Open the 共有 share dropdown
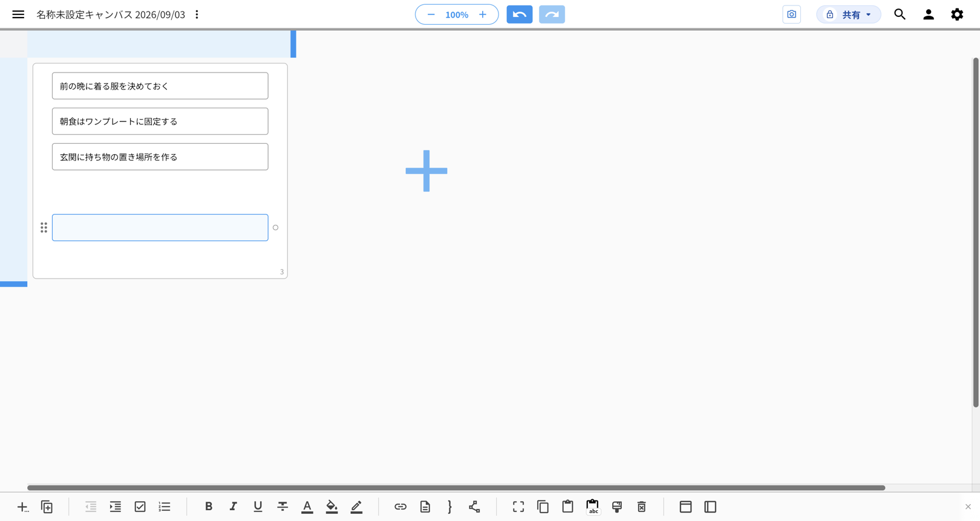The image size is (980, 521). pyautogui.click(x=849, y=15)
